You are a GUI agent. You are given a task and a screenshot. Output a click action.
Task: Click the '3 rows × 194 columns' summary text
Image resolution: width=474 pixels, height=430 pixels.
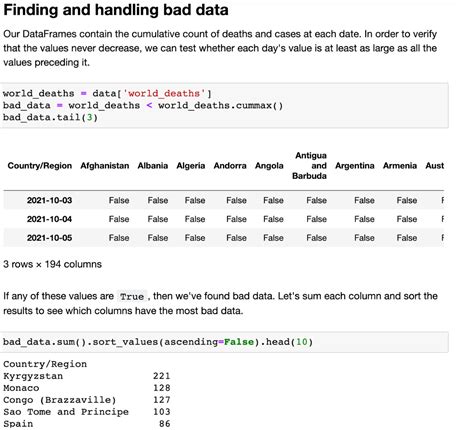tap(52, 264)
